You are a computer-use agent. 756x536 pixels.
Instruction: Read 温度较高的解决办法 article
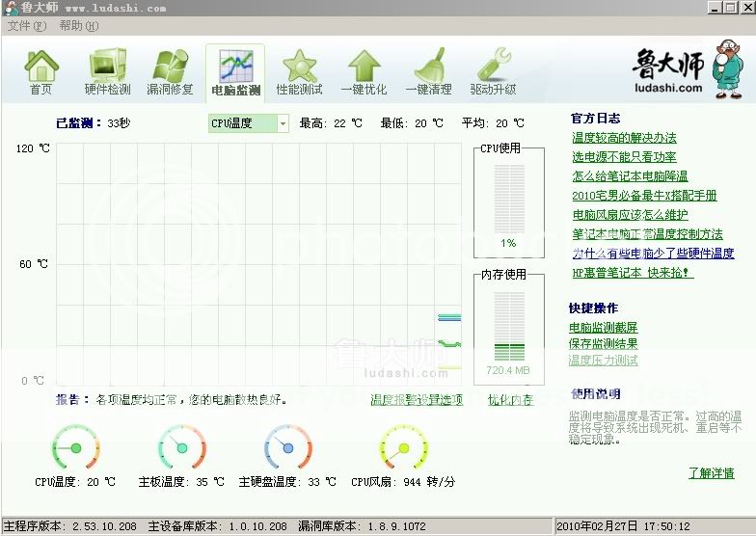click(x=624, y=138)
